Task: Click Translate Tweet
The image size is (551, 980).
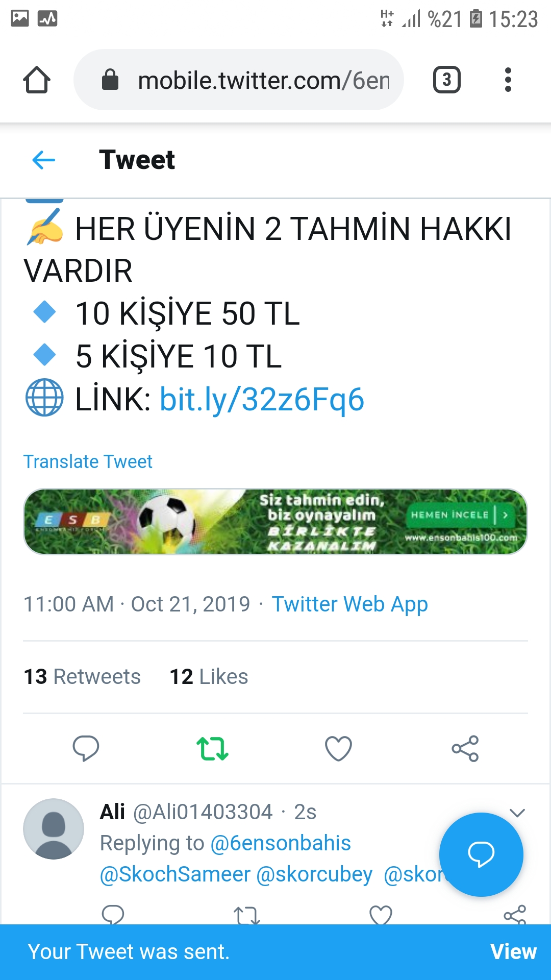Action: click(x=88, y=461)
